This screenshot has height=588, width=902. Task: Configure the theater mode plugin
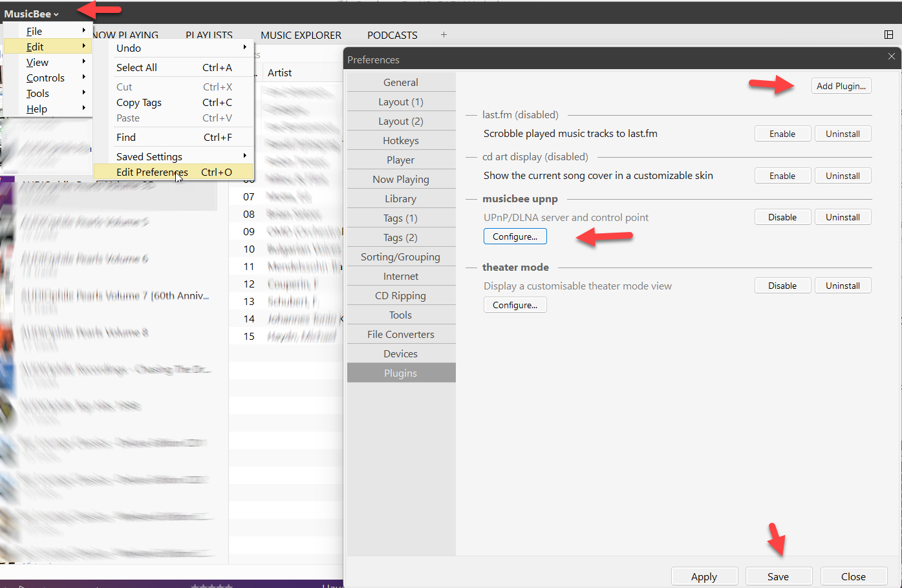pos(515,305)
